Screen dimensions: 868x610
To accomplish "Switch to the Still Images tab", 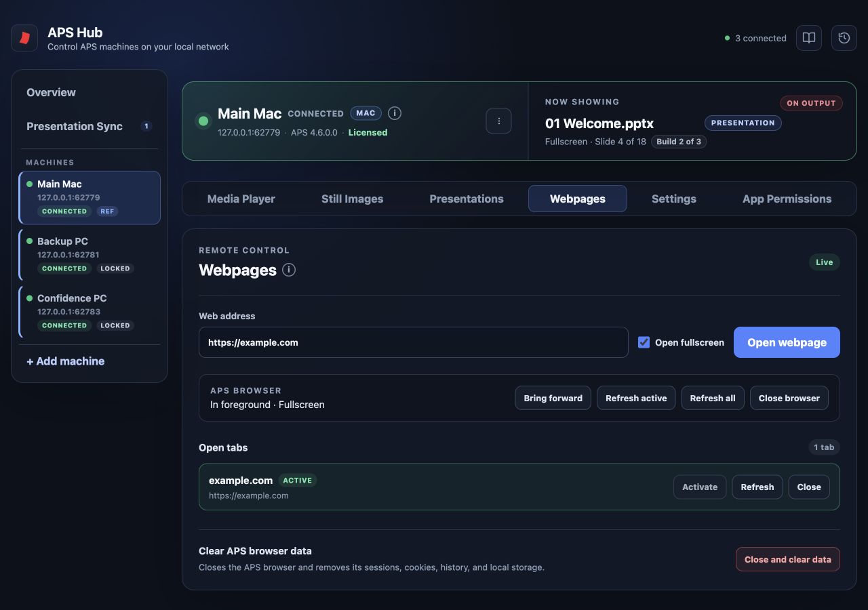I will tap(353, 199).
